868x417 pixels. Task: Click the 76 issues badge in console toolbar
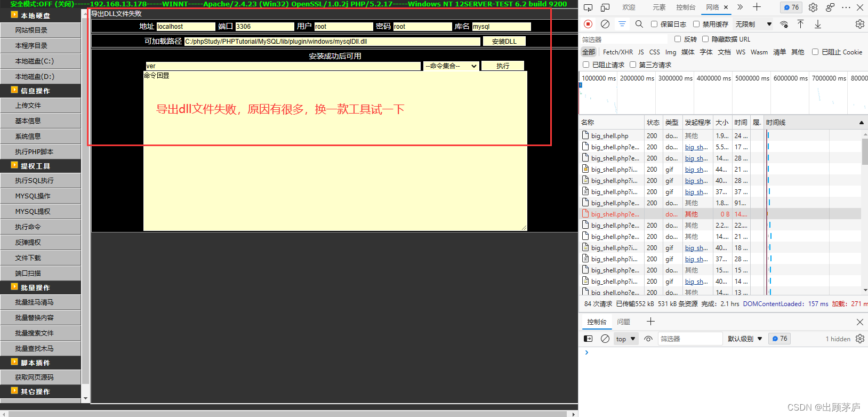779,339
